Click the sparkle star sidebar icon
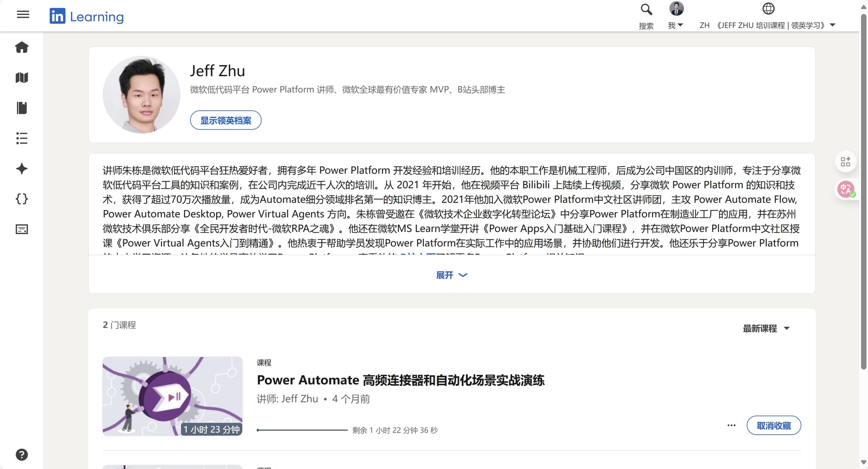 pyautogui.click(x=22, y=169)
